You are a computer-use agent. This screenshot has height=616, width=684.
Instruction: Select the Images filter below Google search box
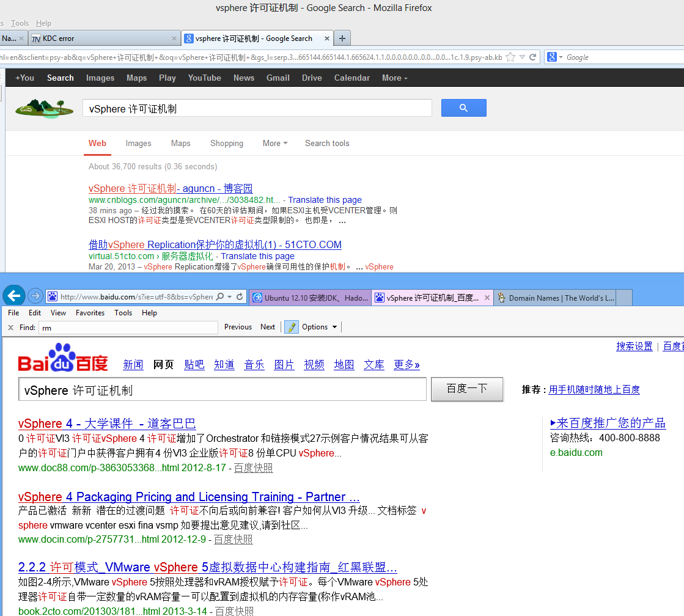coord(138,143)
